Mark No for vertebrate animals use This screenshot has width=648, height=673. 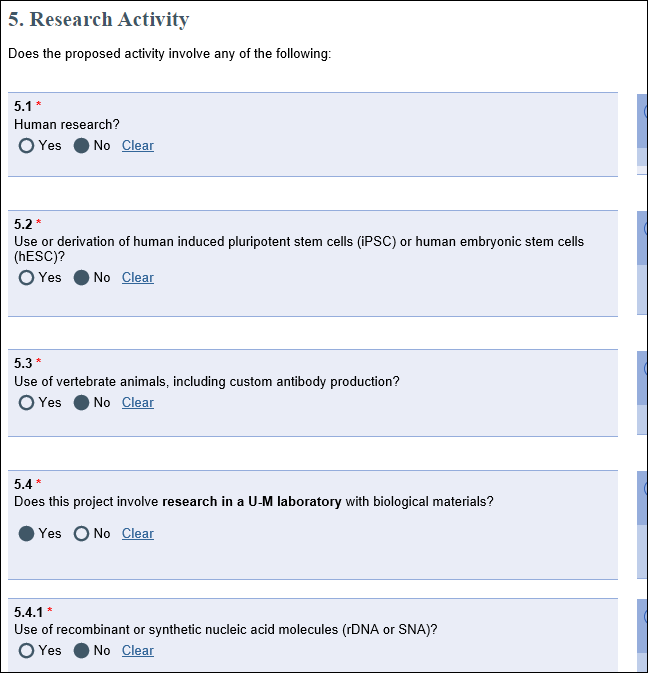(81, 403)
